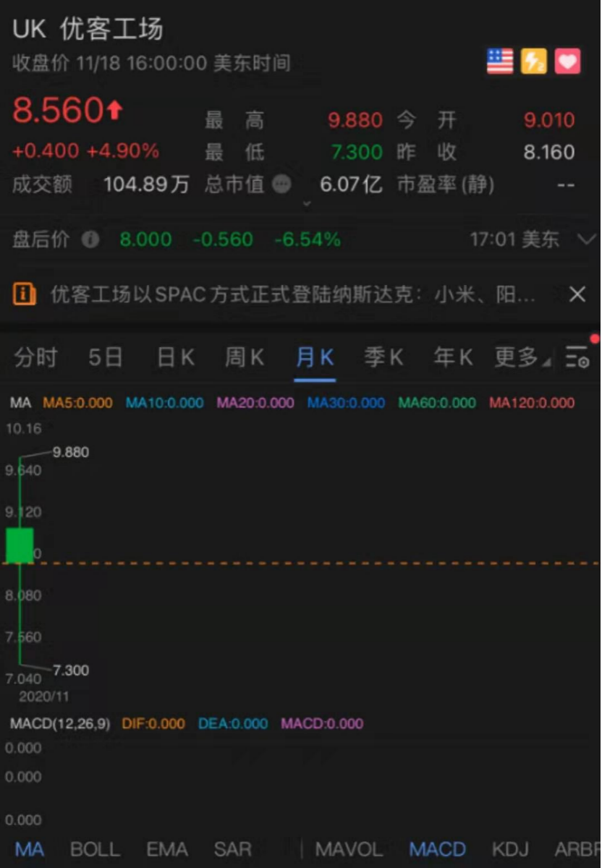
Task: Switch to the 日K chart tab
Action: click(x=175, y=357)
